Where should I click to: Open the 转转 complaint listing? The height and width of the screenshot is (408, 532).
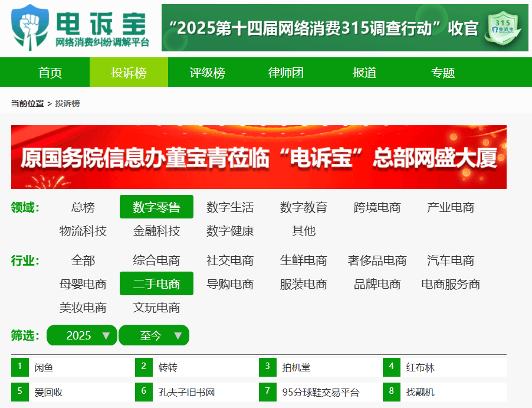[168, 367]
